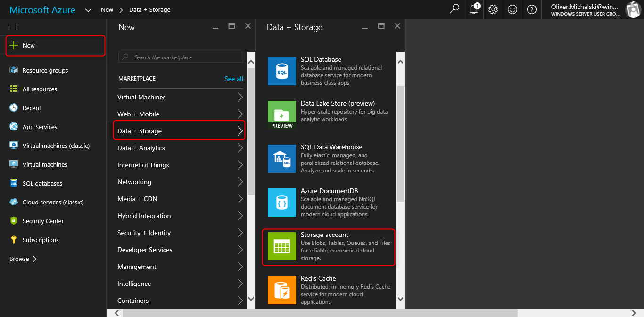Click the Redis Cache title text
The width and height of the screenshot is (644, 317).
coord(318,278)
